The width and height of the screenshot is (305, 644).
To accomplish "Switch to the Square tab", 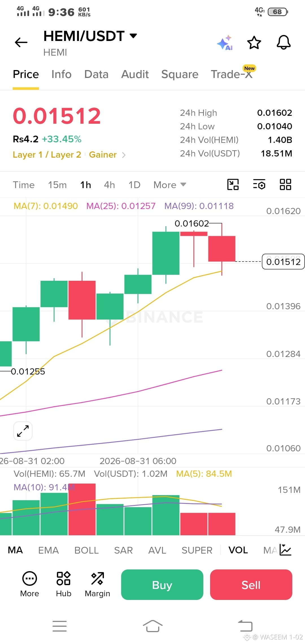I will pyautogui.click(x=180, y=74).
